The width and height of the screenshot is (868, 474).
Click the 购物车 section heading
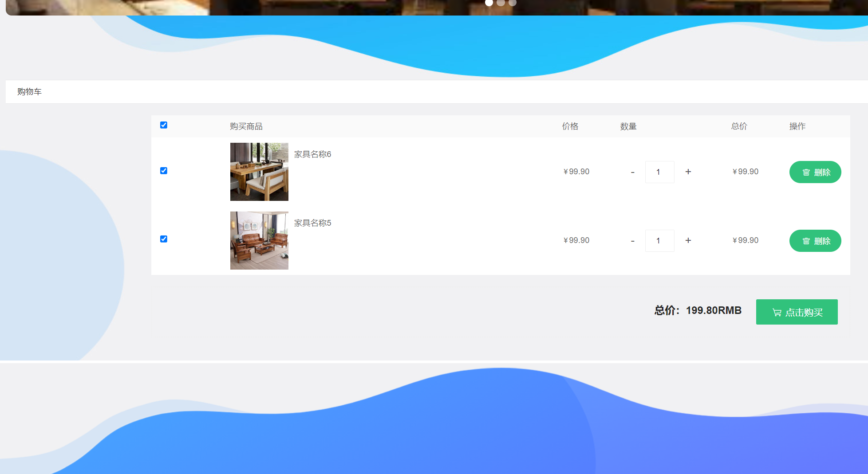(29, 92)
